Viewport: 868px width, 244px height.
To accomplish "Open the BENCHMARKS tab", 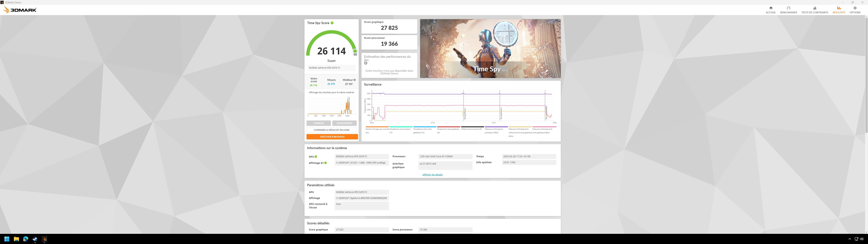I will point(788,10).
